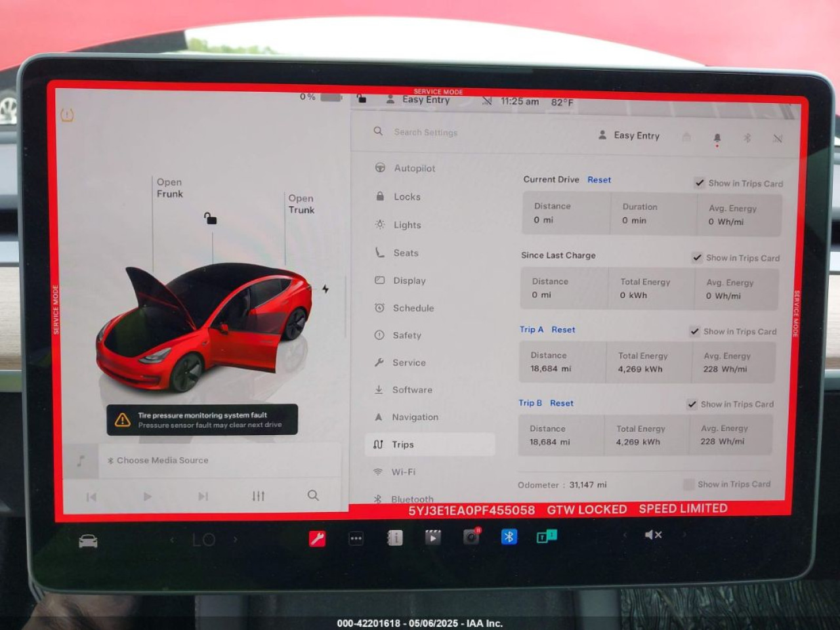This screenshot has width=840, height=630.
Task: Tap the music note media icon
Action: click(81, 461)
